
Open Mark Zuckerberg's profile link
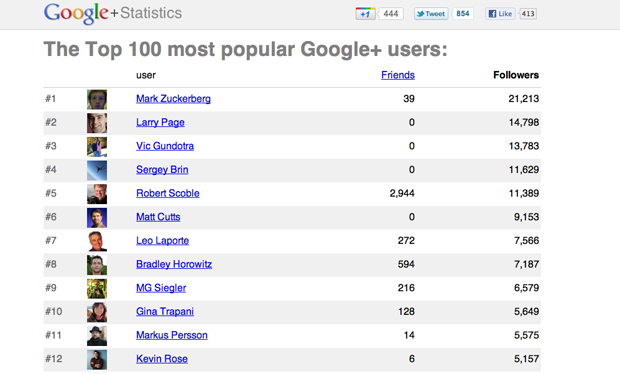tap(173, 99)
